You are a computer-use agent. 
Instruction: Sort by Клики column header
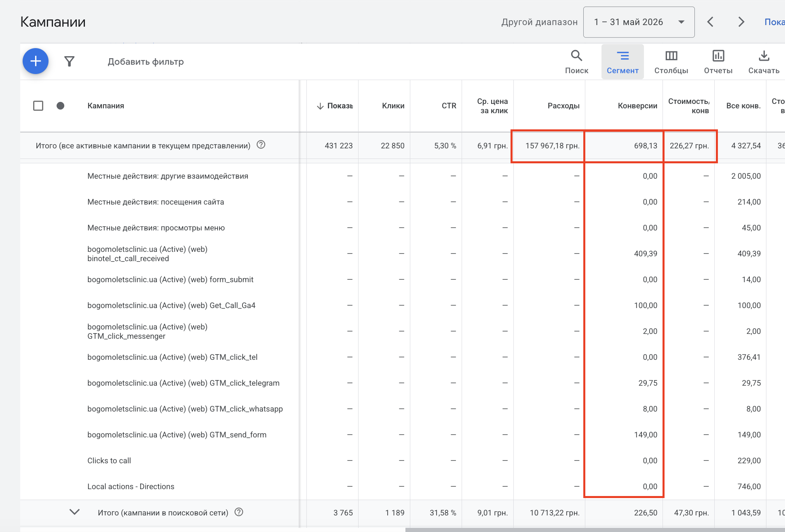coord(393,106)
